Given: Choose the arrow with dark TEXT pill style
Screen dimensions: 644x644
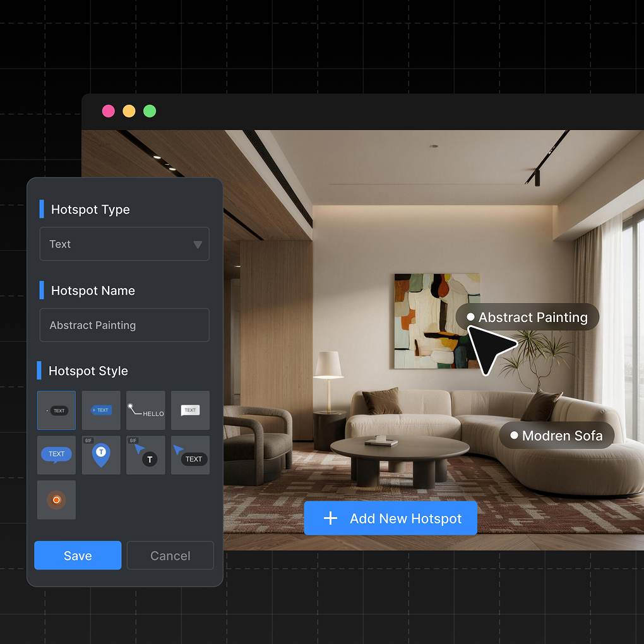Looking at the screenshot, I should coord(190,455).
